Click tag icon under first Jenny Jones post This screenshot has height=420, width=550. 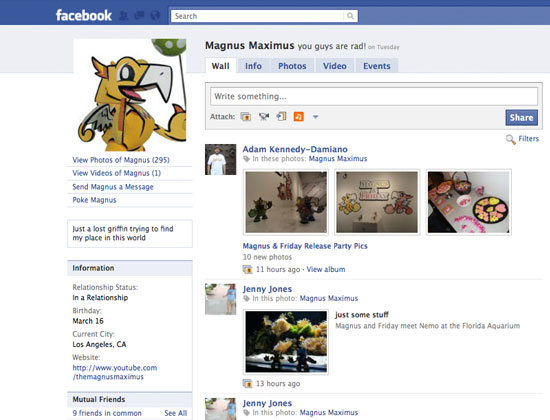246,299
